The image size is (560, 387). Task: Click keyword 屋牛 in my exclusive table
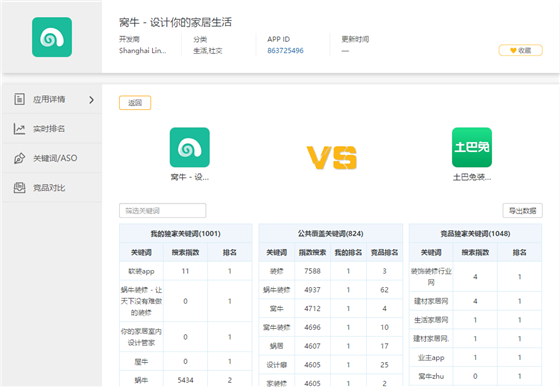point(141,362)
